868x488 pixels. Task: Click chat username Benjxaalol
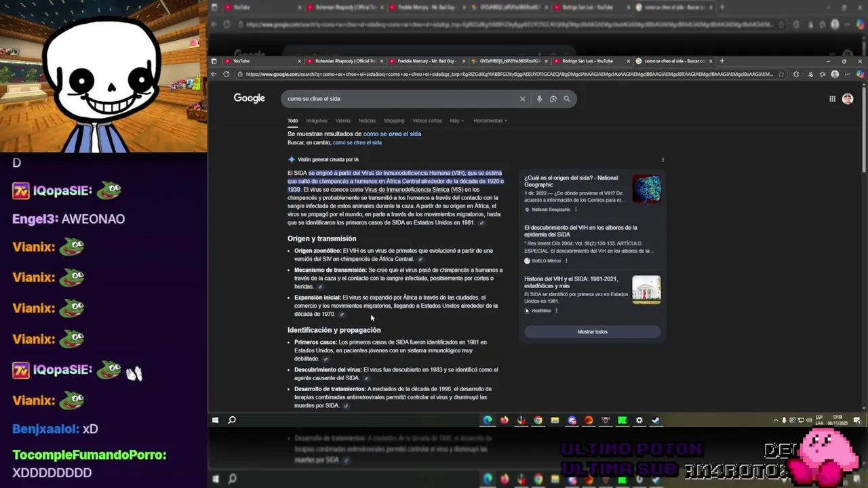click(45, 429)
